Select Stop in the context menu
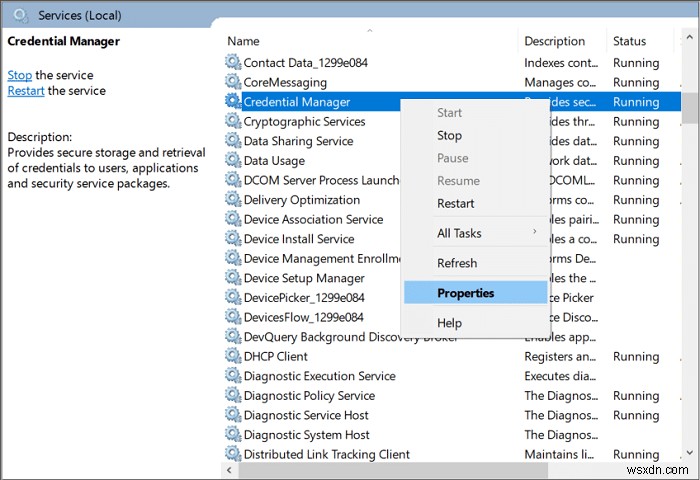The width and height of the screenshot is (700, 480). pyautogui.click(x=449, y=135)
